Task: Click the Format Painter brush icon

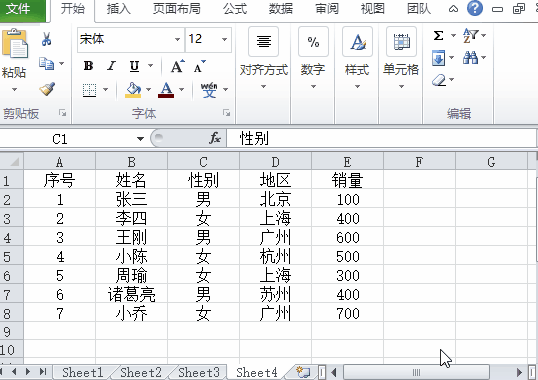Action: coord(47,89)
